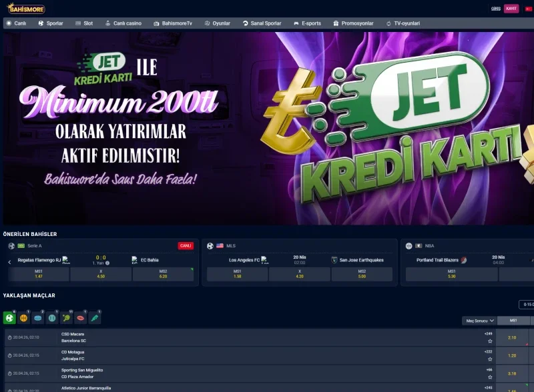Bet X 4.50 on Flamengo vs Bahia

click(101, 274)
